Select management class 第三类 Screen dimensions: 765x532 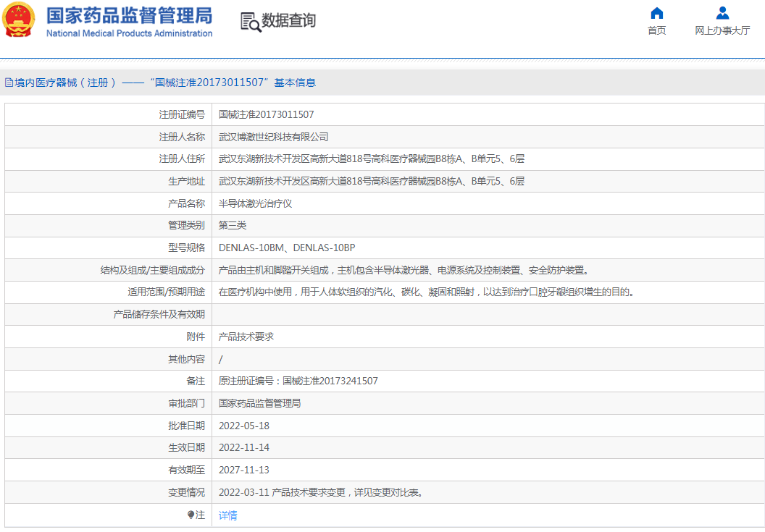click(233, 225)
